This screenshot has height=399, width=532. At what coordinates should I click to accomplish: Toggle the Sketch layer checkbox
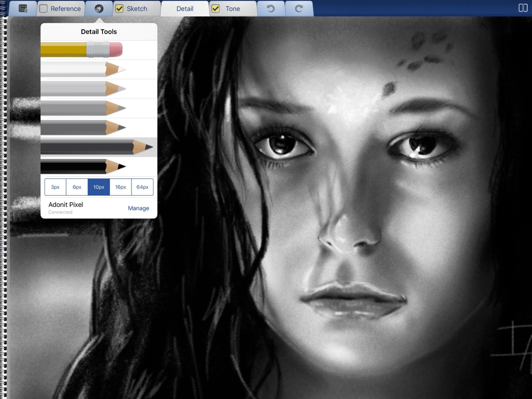pyautogui.click(x=119, y=9)
